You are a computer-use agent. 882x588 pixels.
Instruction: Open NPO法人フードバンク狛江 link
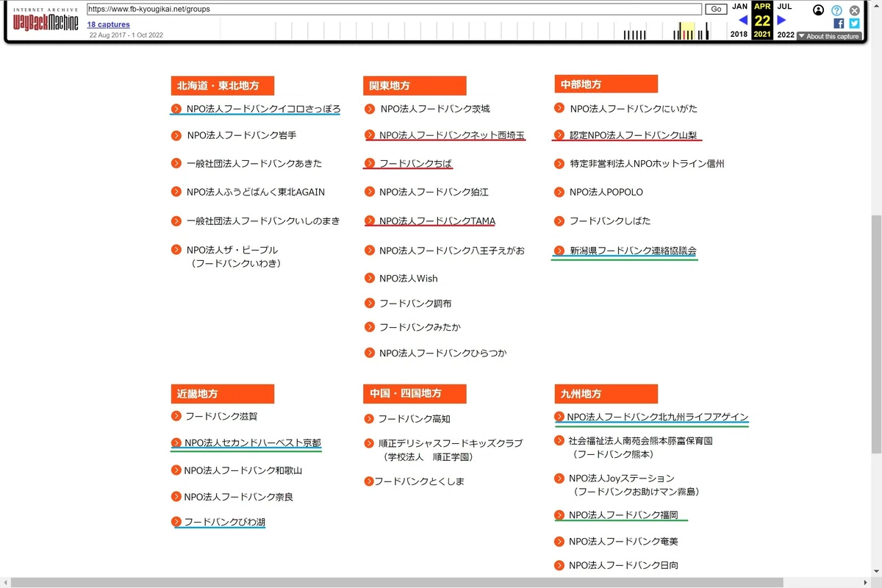click(x=434, y=192)
